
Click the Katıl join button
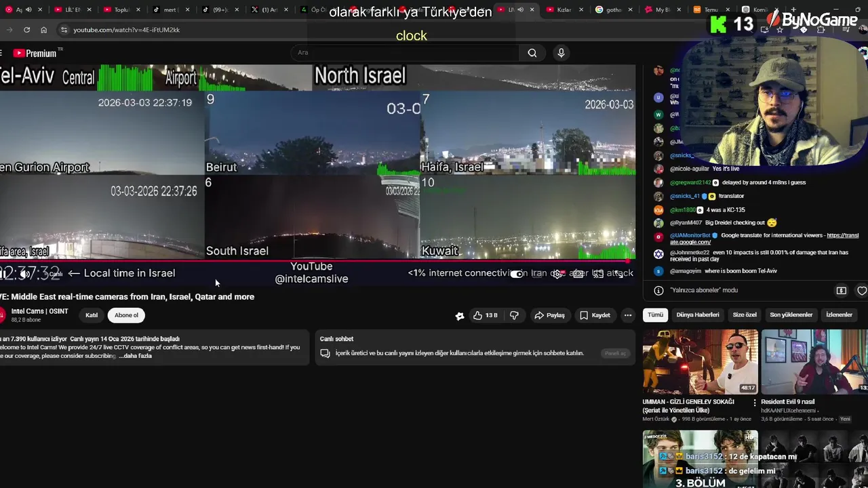coord(92,315)
